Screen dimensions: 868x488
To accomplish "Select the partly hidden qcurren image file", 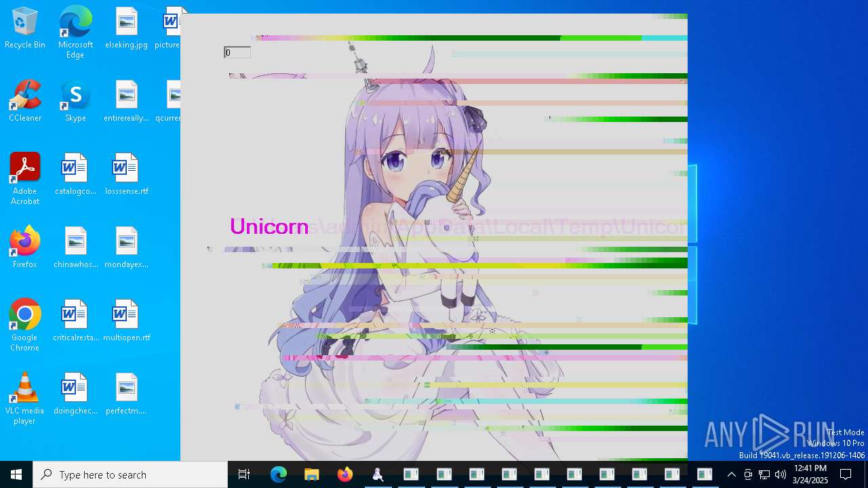I will pyautogui.click(x=169, y=102).
